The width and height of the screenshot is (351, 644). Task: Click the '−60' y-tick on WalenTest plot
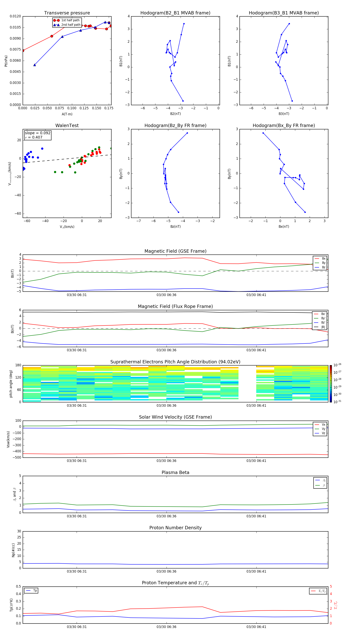18,213
